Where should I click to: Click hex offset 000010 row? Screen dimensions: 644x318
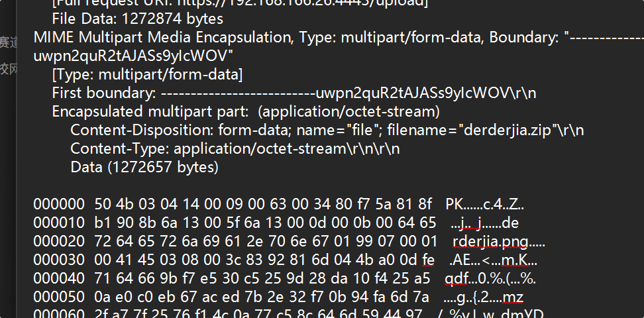pyautogui.click(x=276, y=223)
